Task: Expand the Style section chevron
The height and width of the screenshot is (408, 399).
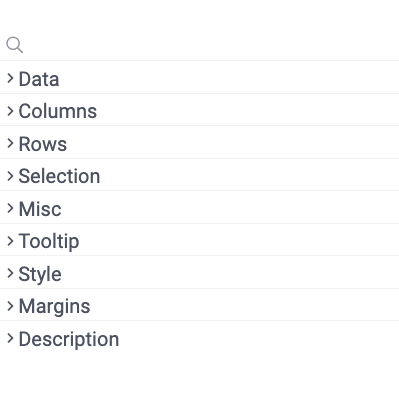Action: 10,273
